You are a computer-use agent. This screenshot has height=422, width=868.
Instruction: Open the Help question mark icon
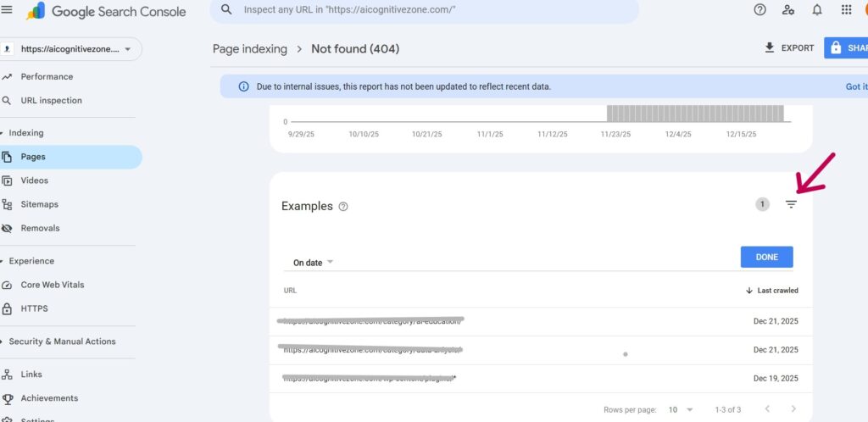(x=759, y=10)
